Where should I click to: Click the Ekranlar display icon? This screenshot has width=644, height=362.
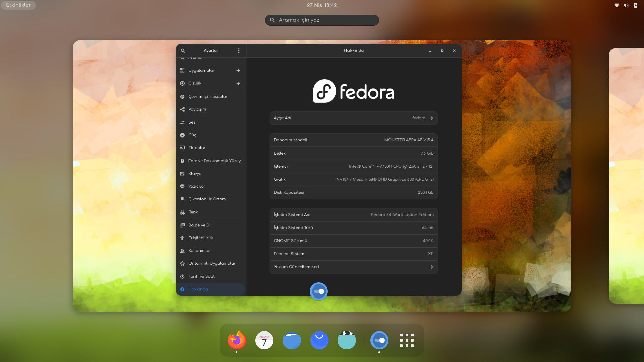(x=182, y=148)
